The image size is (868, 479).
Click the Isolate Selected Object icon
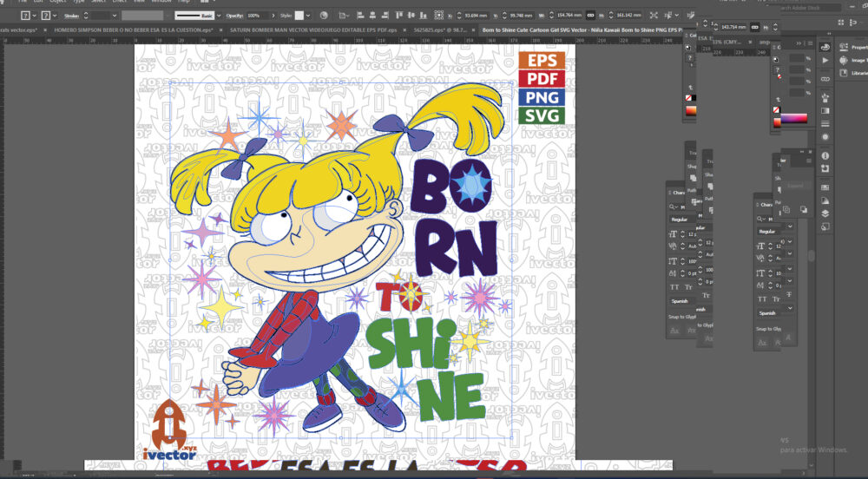click(670, 16)
